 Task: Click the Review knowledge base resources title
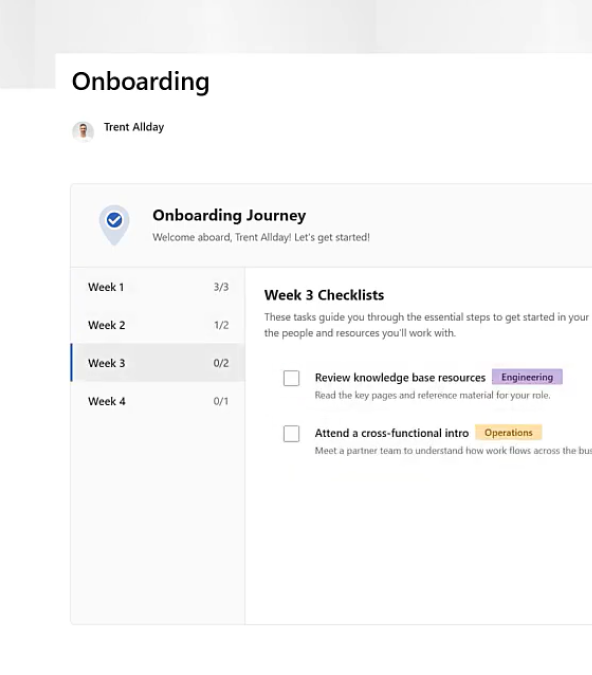(400, 378)
